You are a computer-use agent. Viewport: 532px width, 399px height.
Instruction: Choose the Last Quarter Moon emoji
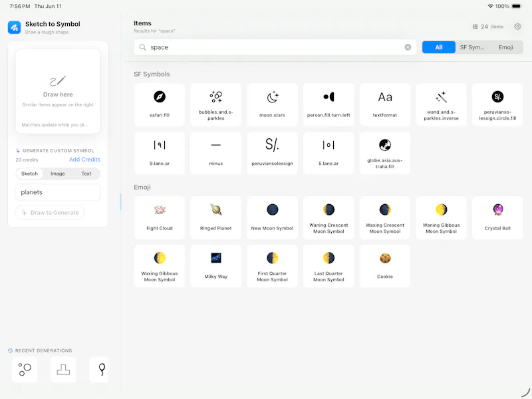(329, 267)
